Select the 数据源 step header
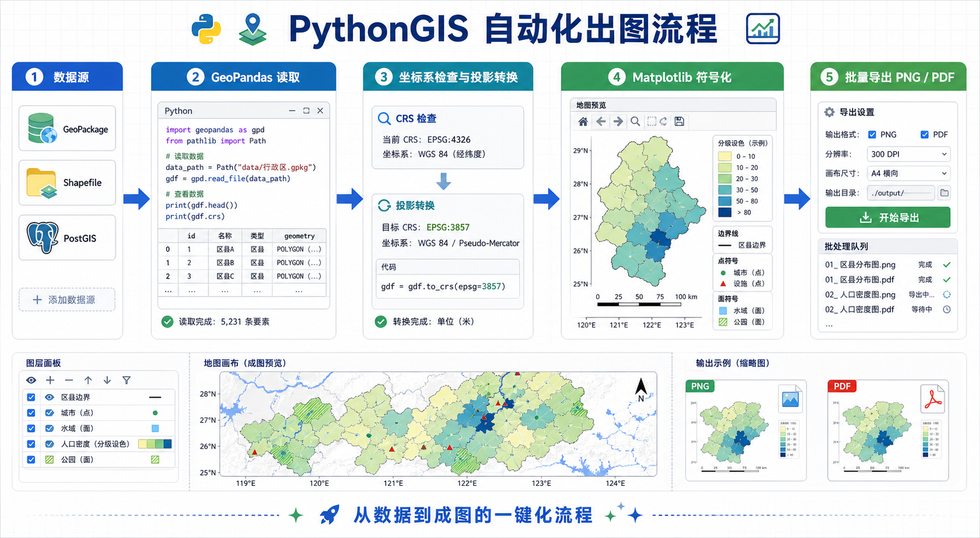 coord(67,76)
